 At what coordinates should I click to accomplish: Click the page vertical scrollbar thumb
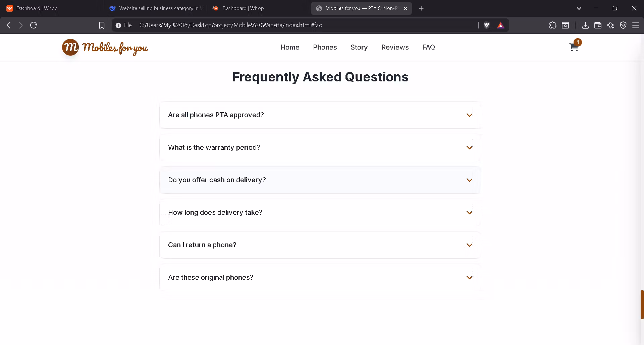(642, 304)
